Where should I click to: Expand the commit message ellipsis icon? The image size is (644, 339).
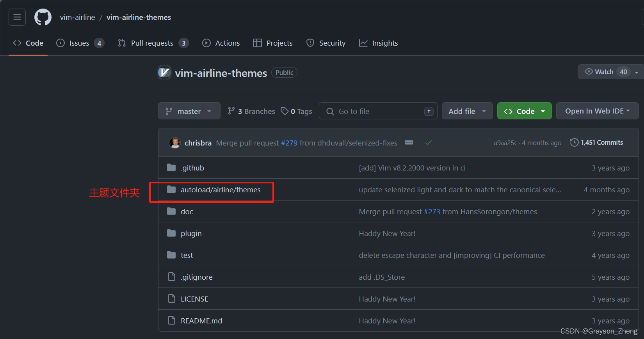click(409, 142)
